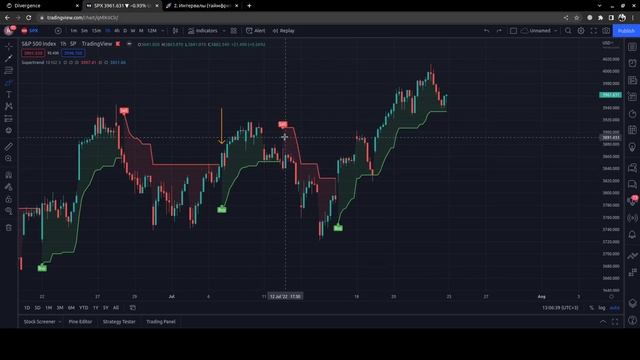Open the emoji icons tool
The height and width of the screenshot is (360, 640).
pyautogui.click(x=9, y=130)
